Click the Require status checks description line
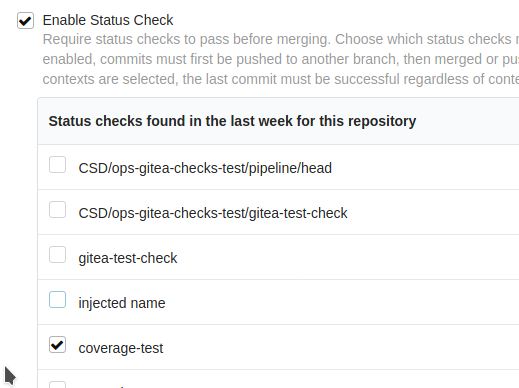The height and width of the screenshot is (388, 519). tap(281, 39)
